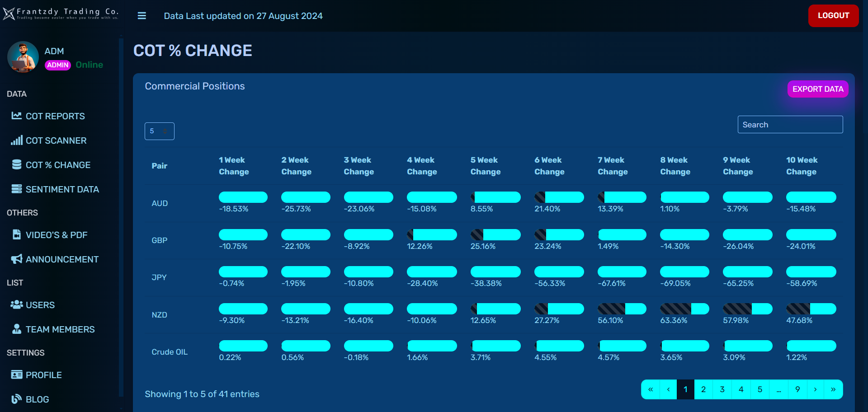The height and width of the screenshot is (412, 868).
Task: Go to SENTIMENT DATA page
Action: 62,189
